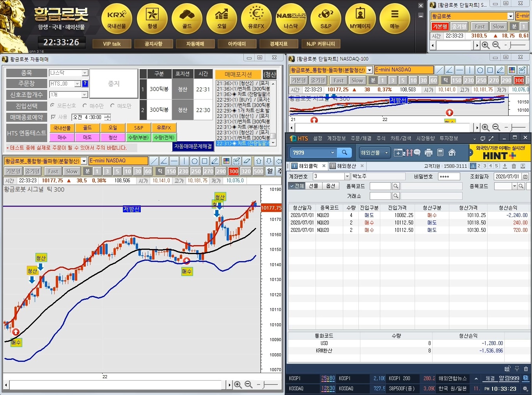Expand the strategy dropdown in NASDAQ-100 chart window
Viewport: 532px width, 395px height.
point(369,70)
